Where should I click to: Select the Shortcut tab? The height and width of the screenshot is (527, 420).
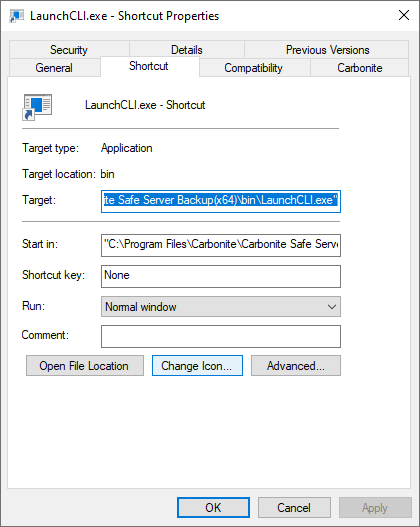tap(150, 66)
